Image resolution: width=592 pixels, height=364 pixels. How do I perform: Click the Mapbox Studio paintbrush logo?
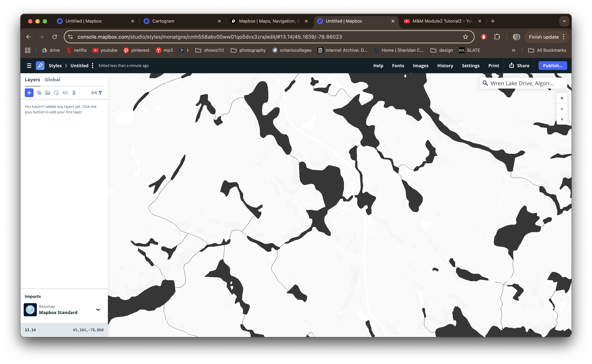tap(40, 65)
